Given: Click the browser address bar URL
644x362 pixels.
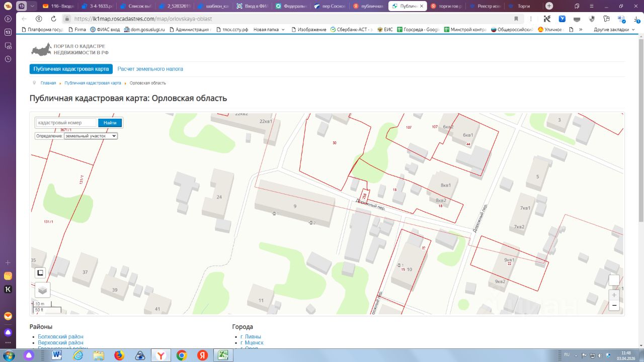Looking at the screenshot, I should pyautogui.click(x=143, y=19).
